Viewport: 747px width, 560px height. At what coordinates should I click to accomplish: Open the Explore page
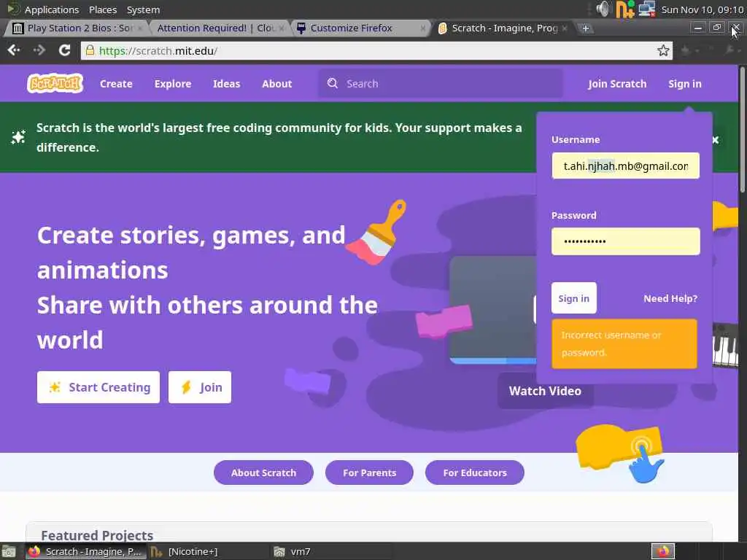(173, 84)
